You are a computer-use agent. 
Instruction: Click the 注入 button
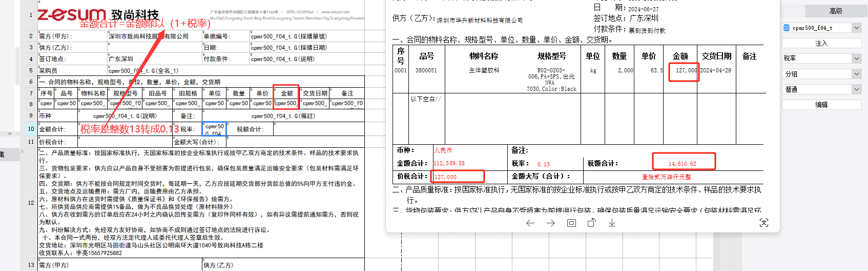pos(821,43)
